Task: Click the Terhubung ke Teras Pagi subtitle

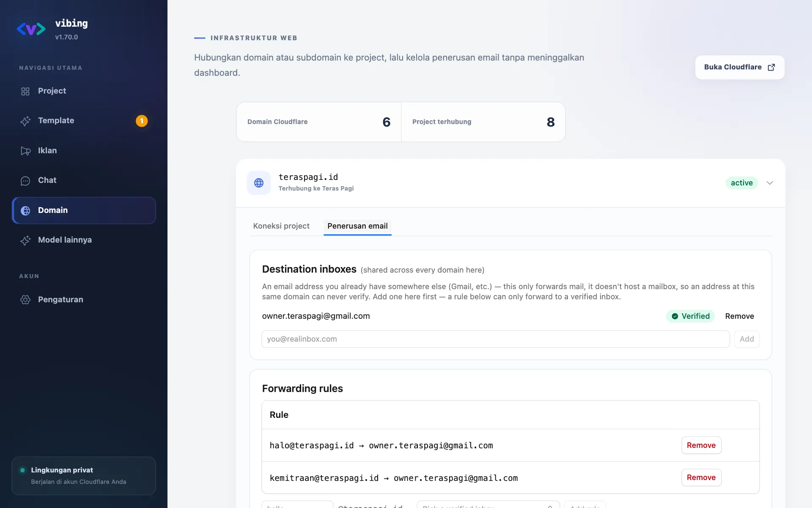Action: [316, 188]
